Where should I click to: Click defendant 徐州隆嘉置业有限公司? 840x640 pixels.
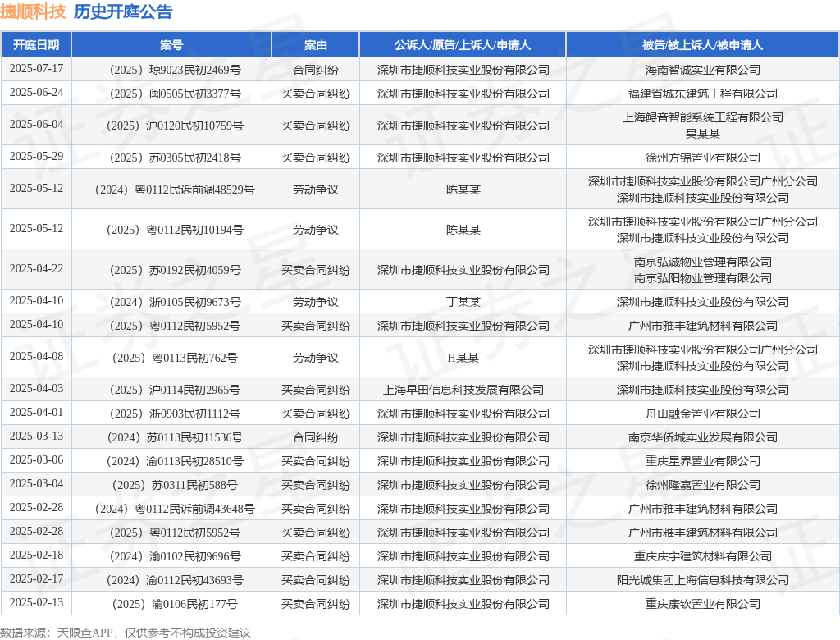coord(703,485)
